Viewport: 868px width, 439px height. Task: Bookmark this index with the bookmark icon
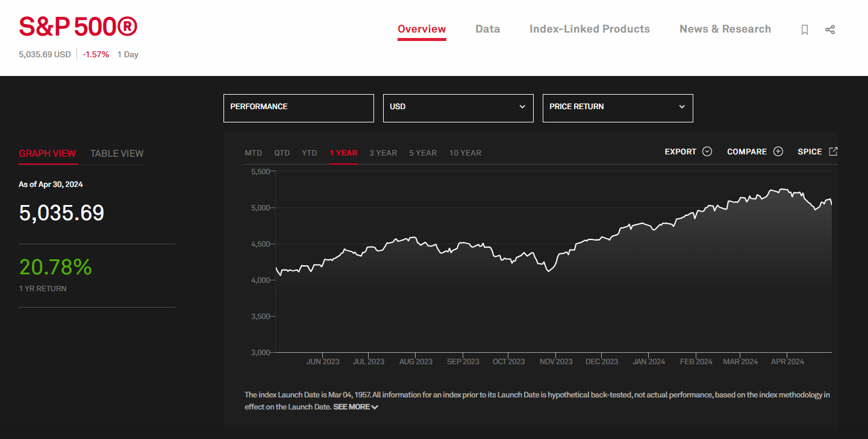tap(805, 30)
